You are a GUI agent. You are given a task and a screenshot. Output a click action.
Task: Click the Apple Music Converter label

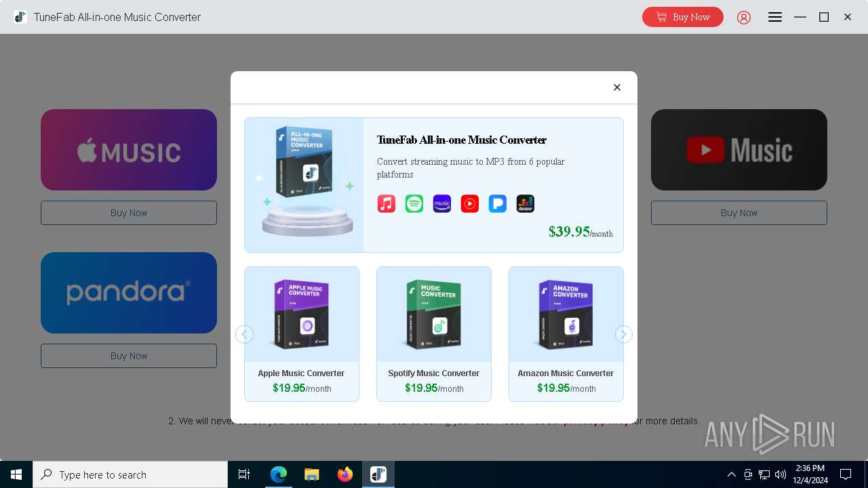click(301, 373)
